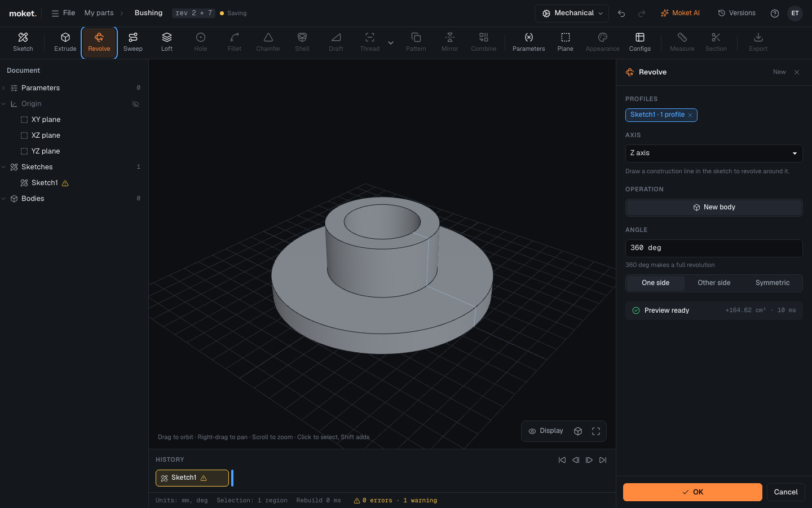Expand more toolbar tools chevron
The image size is (812, 508).
click(391, 43)
